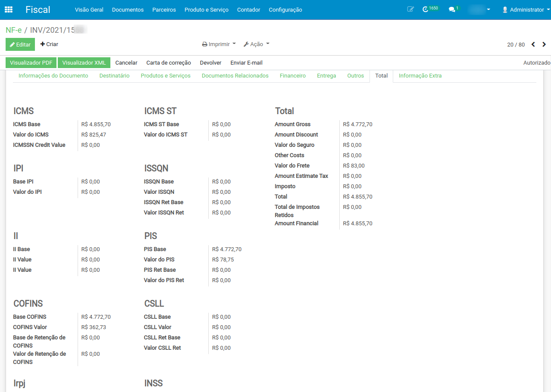Open Produto e Serviço menu

(x=207, y=9)
